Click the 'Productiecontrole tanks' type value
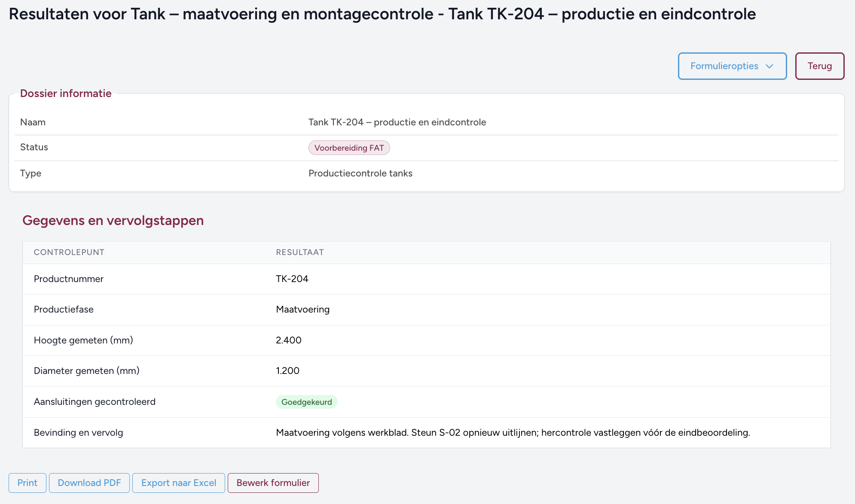Image resolution: width=855 pixels, height=504 pixels. (360, 173)
